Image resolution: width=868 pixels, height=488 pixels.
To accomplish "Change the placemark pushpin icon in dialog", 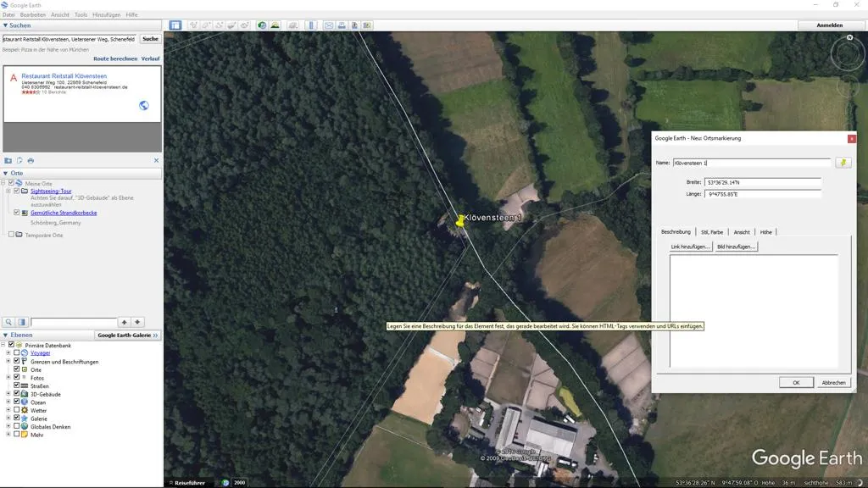I will click(843, 163).
